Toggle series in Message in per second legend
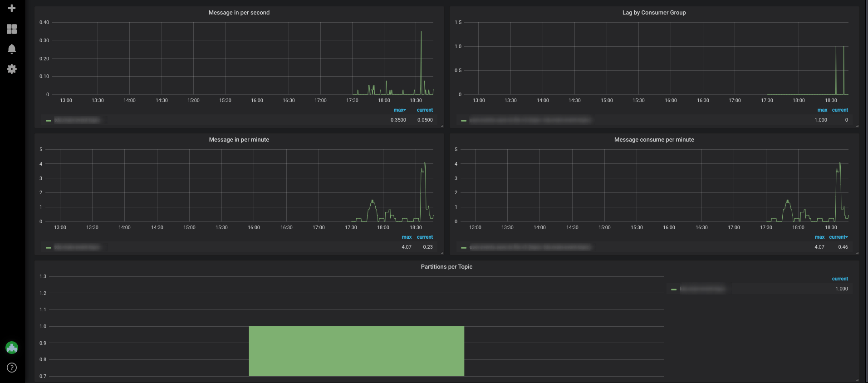 point(77,120)
